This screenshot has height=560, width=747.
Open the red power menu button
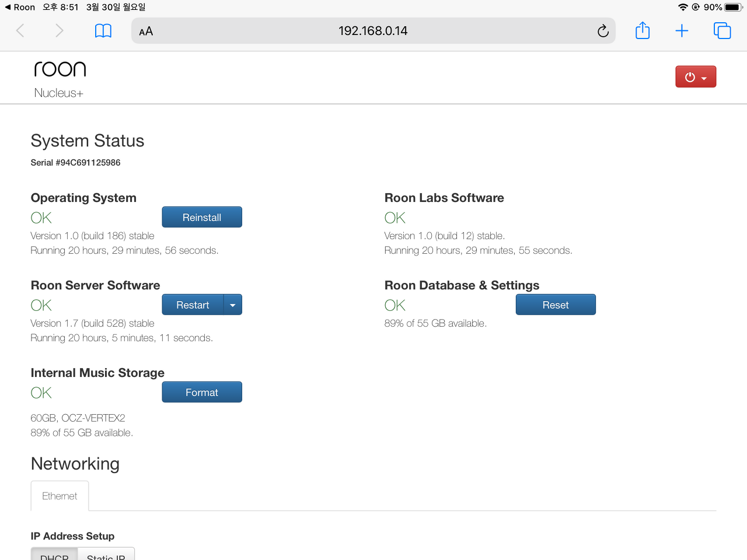[696, 77]
